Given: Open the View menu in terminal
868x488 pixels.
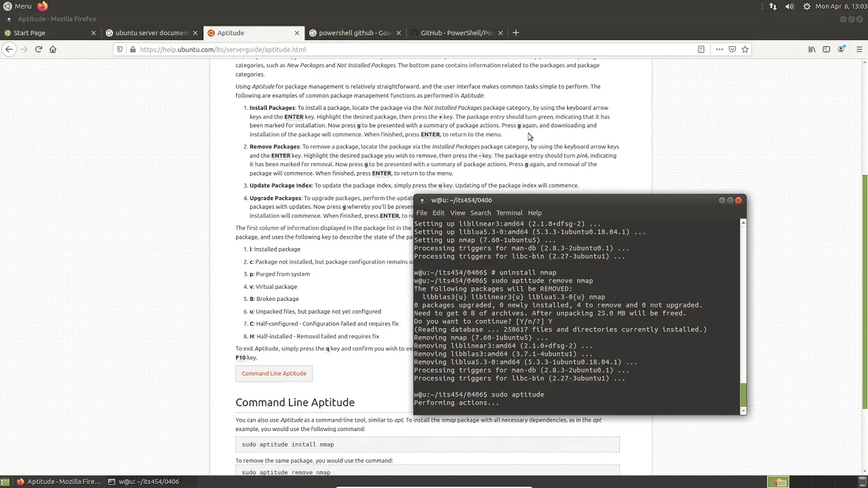Looking at the screenshot, I should point(458,213).
